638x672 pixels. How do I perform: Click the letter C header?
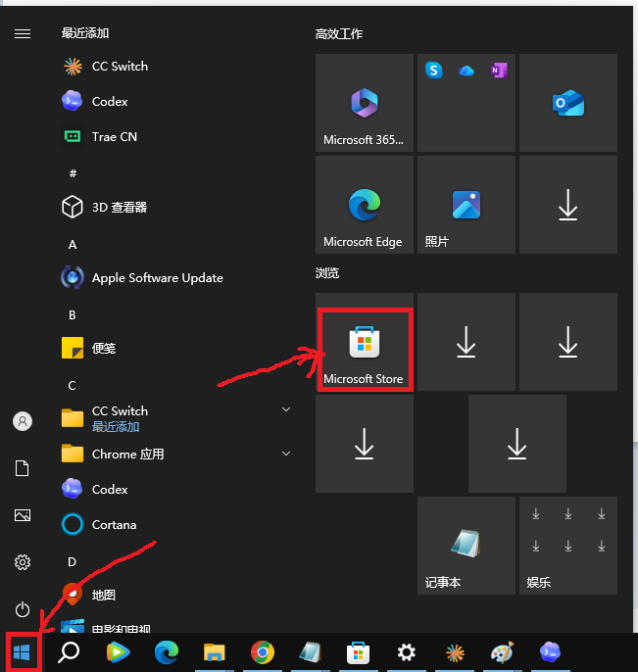[x=73, y=385]
